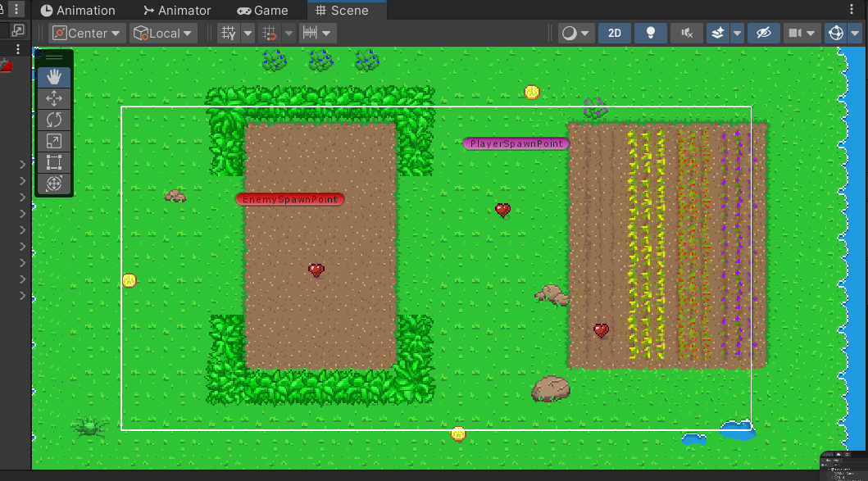Select the coin on the camera frame's bottom edge
The height and width of the screenshot is (481, 868).
click(458, 434)
